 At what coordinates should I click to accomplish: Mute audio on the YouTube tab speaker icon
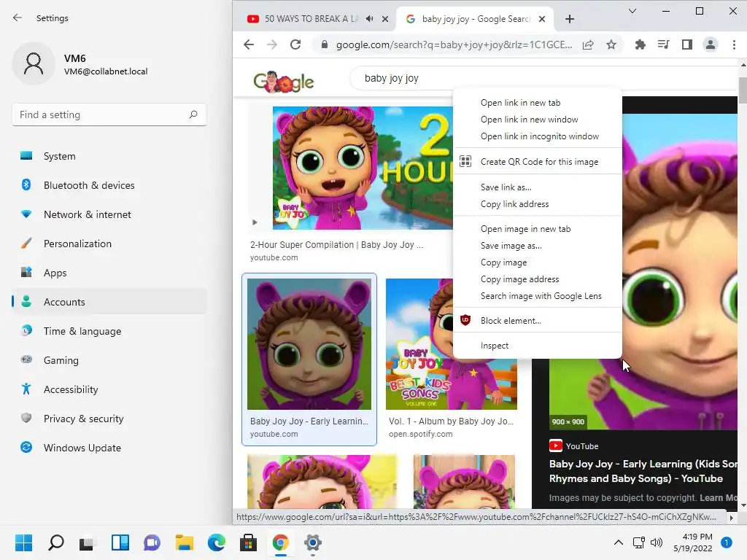[370, 19]
